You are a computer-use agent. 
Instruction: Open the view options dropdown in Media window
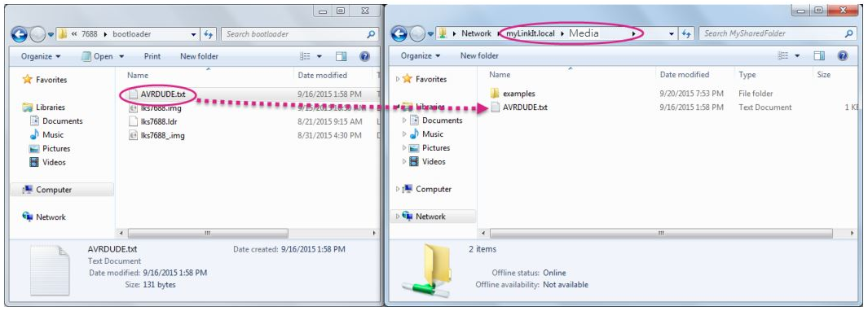[797, 56]
